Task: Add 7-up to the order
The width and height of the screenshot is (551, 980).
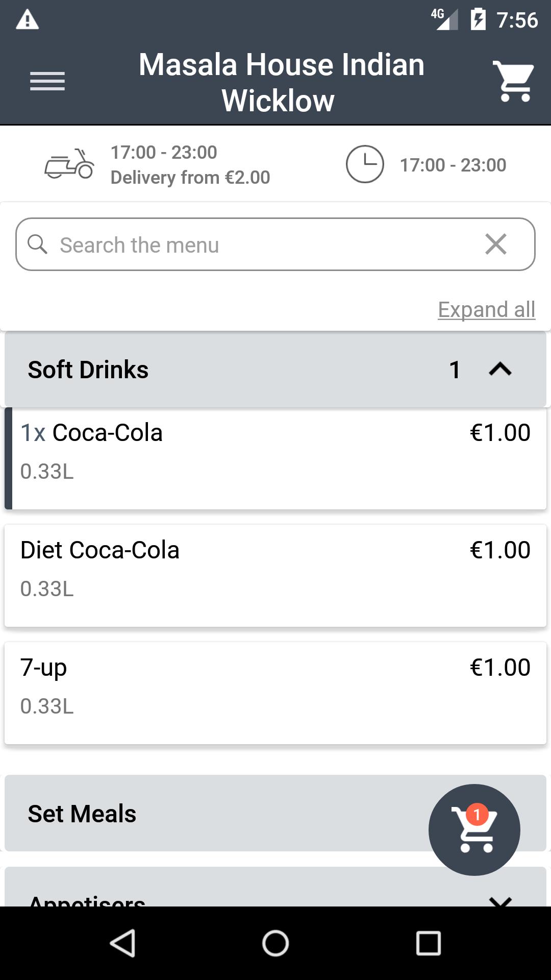Action: point(275,693)
